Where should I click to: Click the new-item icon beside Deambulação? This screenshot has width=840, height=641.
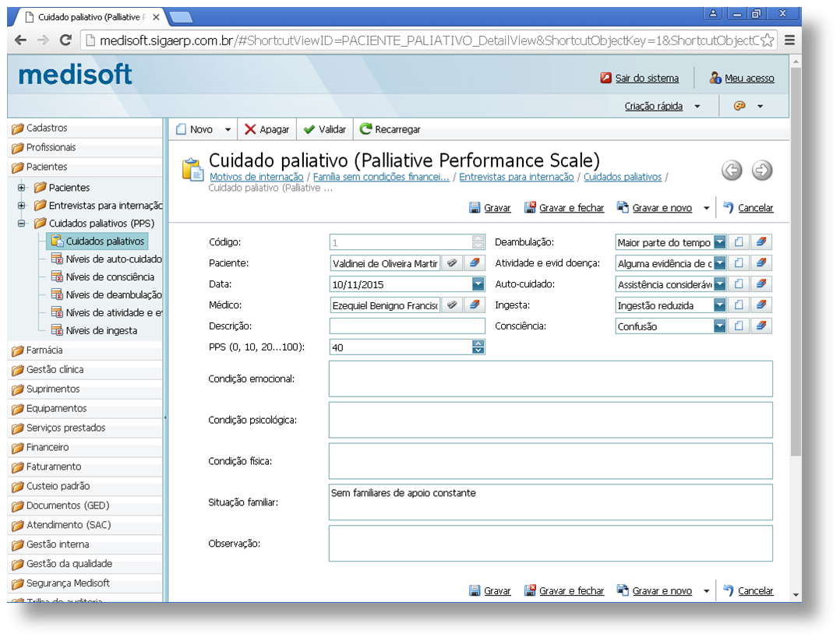pos(739,242)
